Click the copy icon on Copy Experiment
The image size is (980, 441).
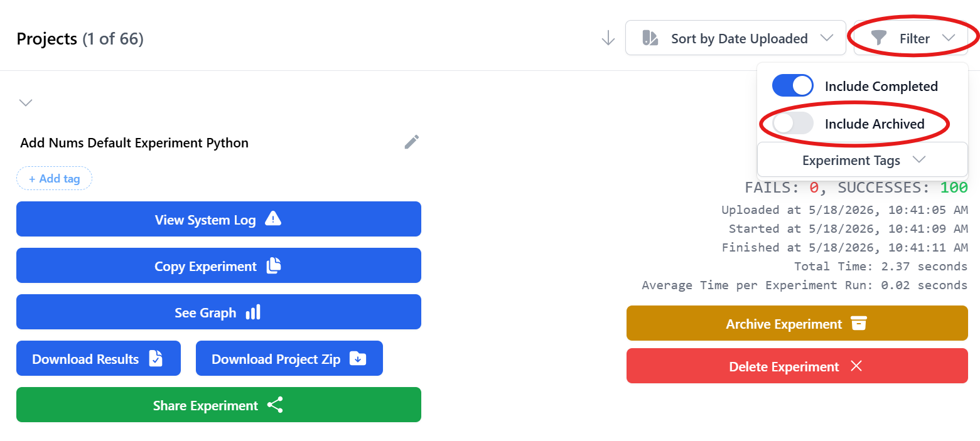[x=274, y=265]
